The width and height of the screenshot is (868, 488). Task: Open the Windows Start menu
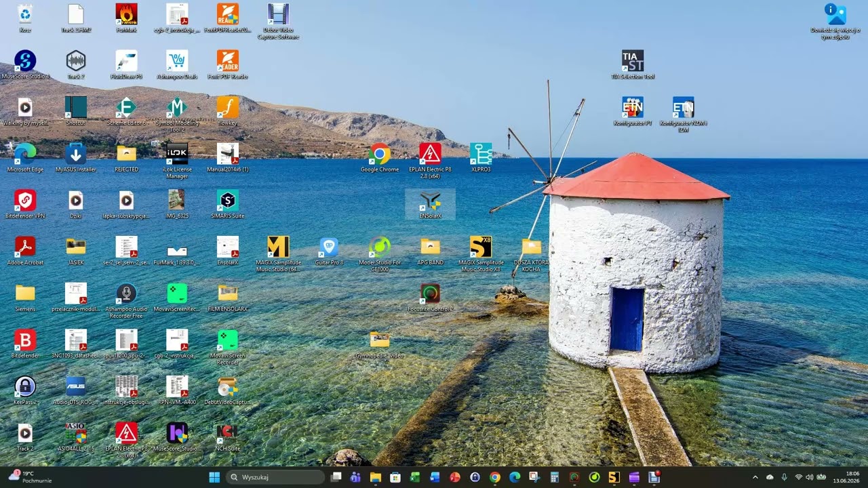pyautogui.click(x=214, y=477)
